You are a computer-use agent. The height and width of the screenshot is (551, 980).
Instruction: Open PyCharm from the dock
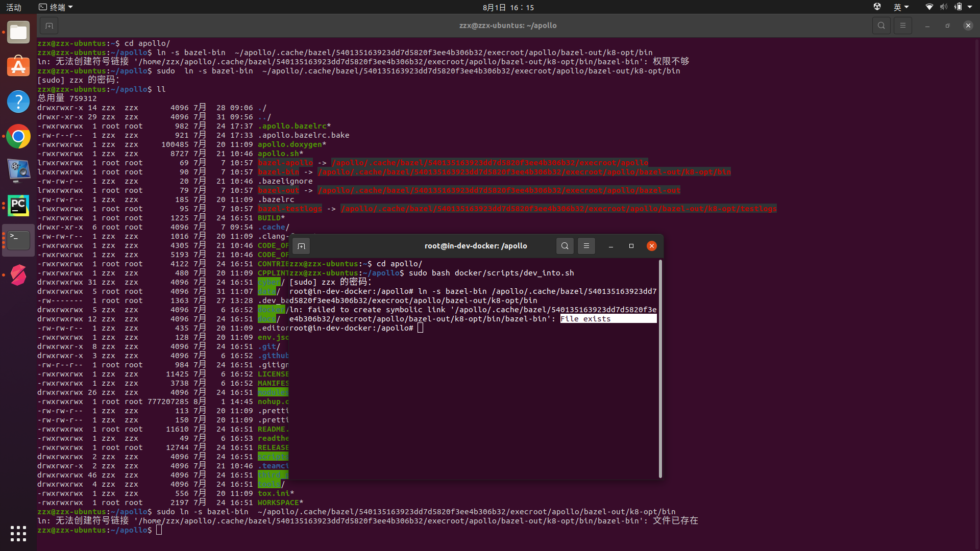18,206
